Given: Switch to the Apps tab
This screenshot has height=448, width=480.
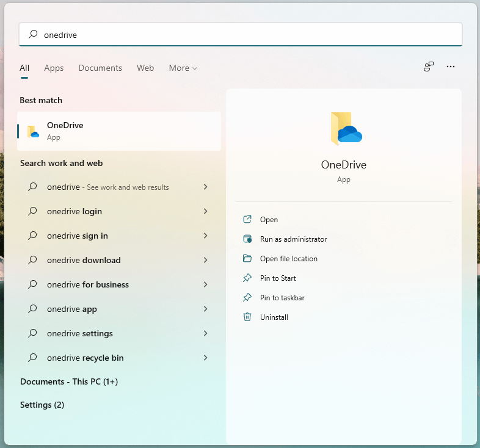Looking at the screenshot, I should [54, 68].
